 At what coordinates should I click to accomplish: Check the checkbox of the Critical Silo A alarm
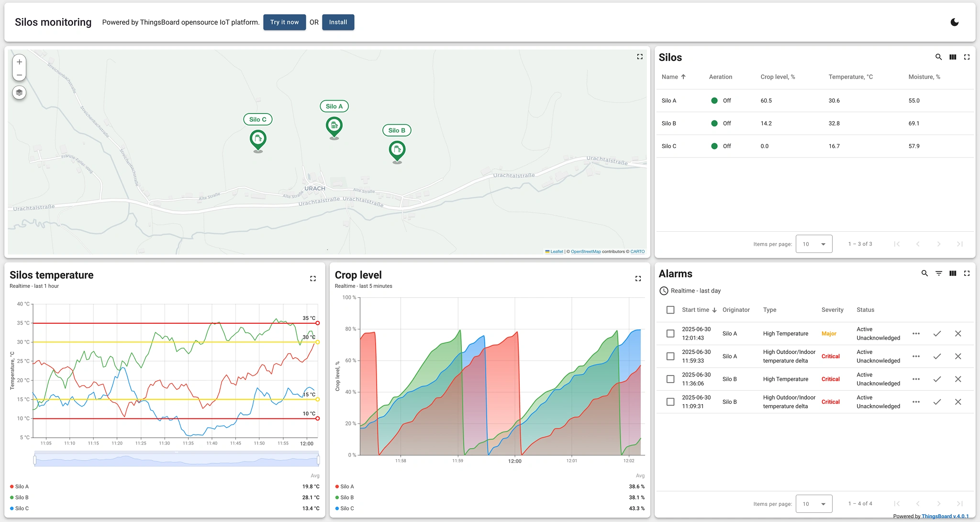point(670,356)
